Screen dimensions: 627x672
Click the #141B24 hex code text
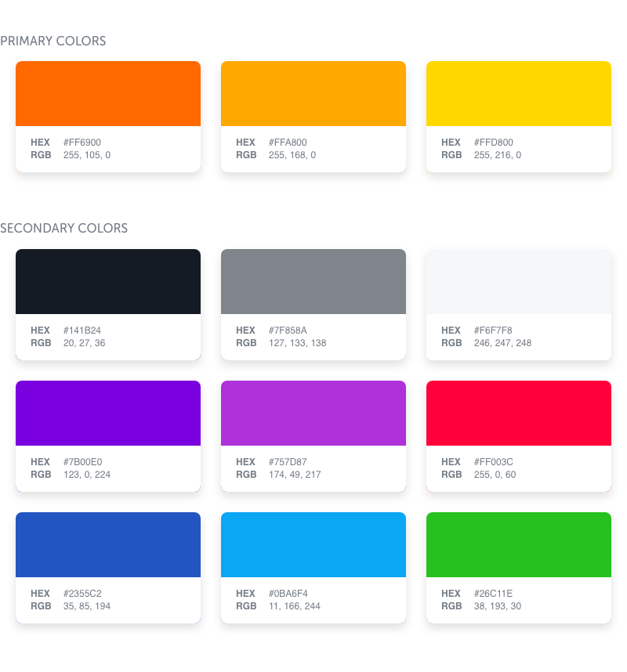(82, 331)
